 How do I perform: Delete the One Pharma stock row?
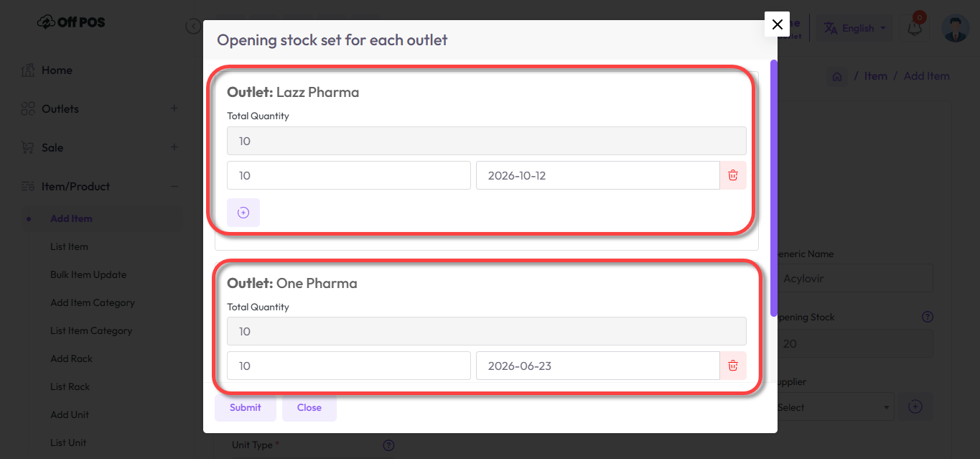(x=733, y=366)
